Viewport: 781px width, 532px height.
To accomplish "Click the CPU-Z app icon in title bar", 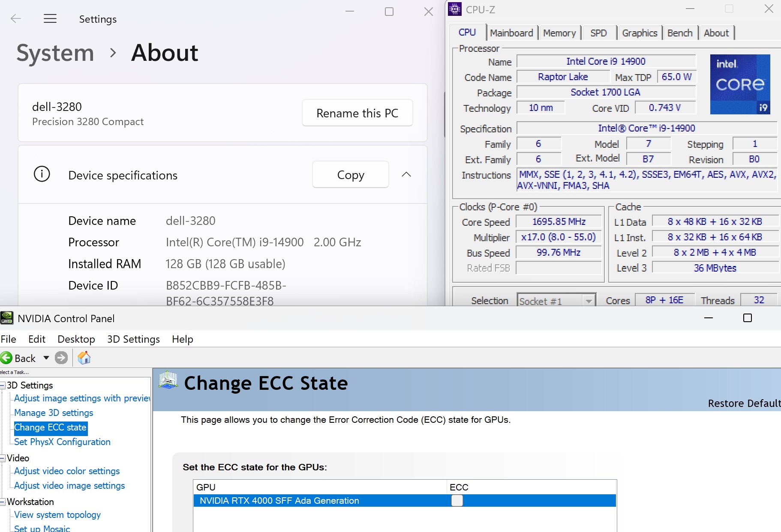I will (455, 9).
